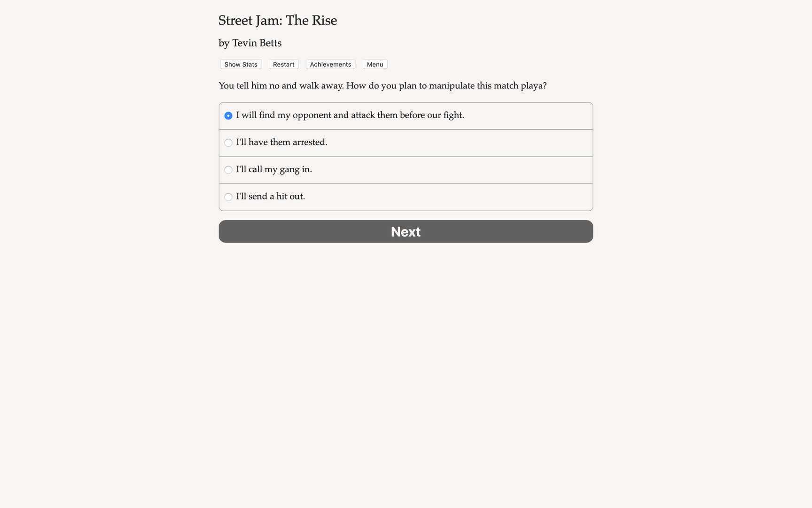The width and height of the screenshot is (812, 508).
Task: Check character stats via Show Stats
Action: point(240,64)
